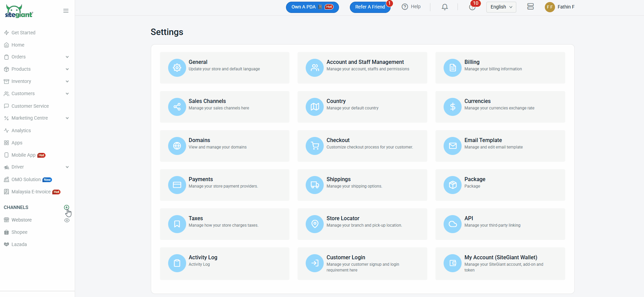644x297 pixels.
Task: Add a new channel with plus icon
Action: tap(67, 207)
